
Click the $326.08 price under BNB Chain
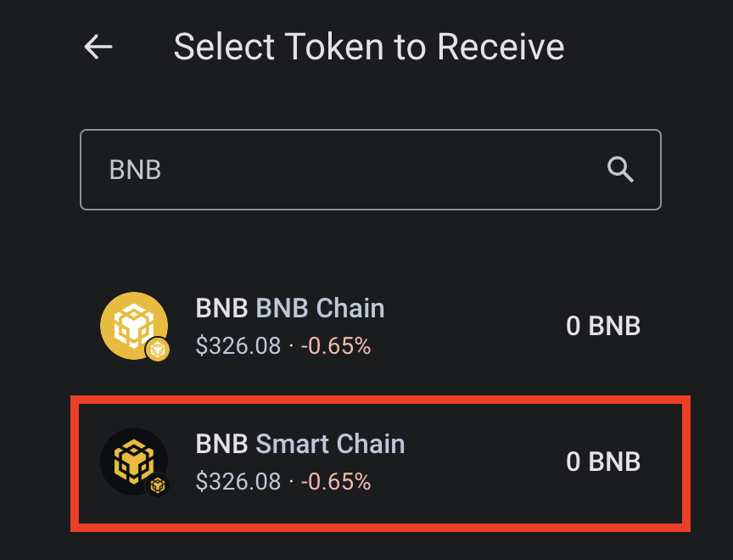[x=238, y=346]
